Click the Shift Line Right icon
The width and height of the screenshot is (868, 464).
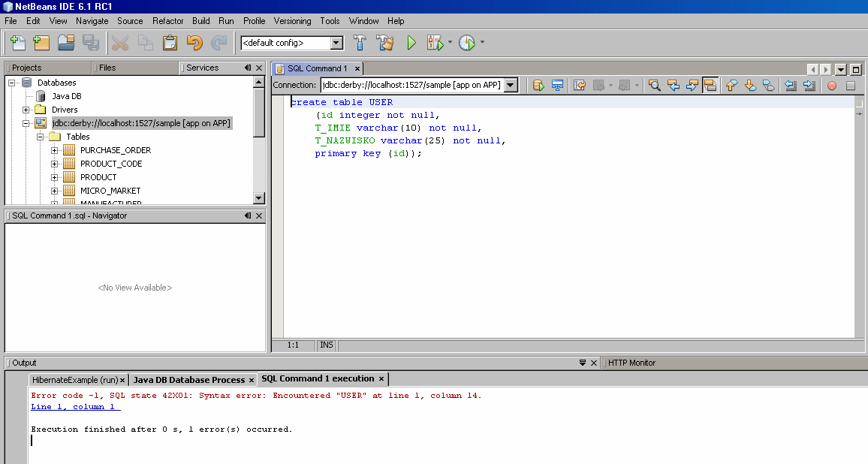pyautogui.click(x=809, y=86)
